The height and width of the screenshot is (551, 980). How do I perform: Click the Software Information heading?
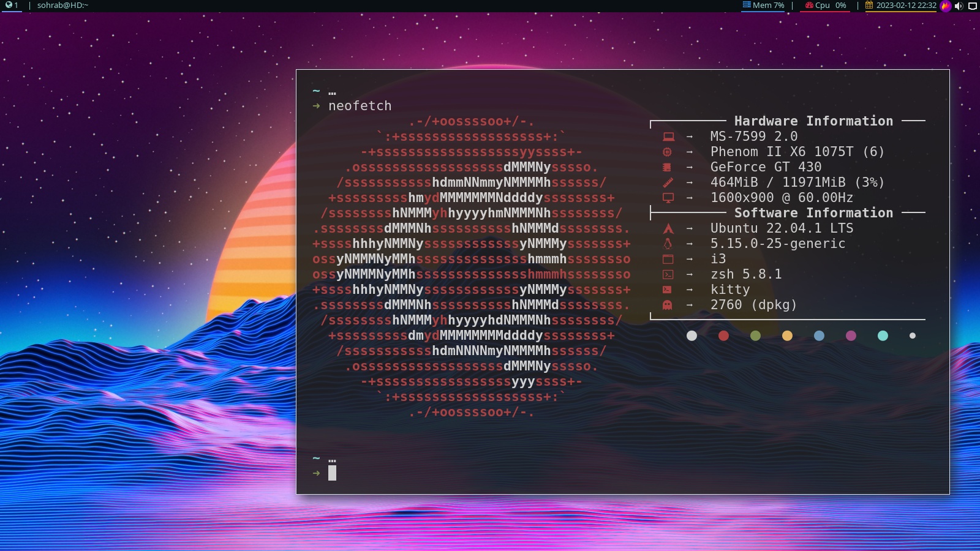point(813,213)
